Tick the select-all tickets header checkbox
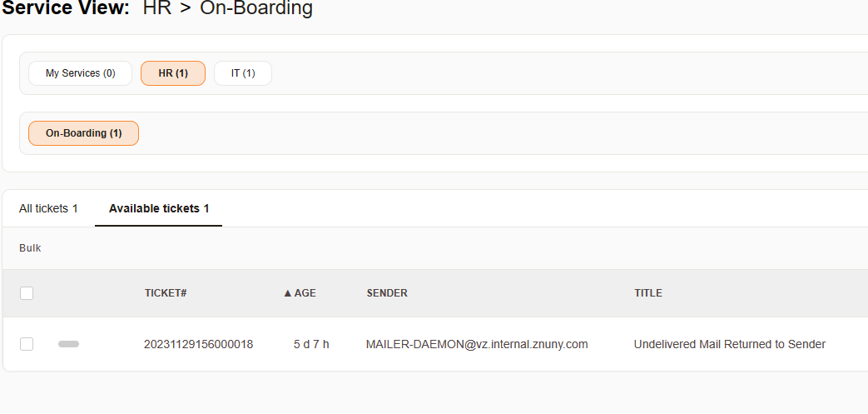 click(27, 293)
